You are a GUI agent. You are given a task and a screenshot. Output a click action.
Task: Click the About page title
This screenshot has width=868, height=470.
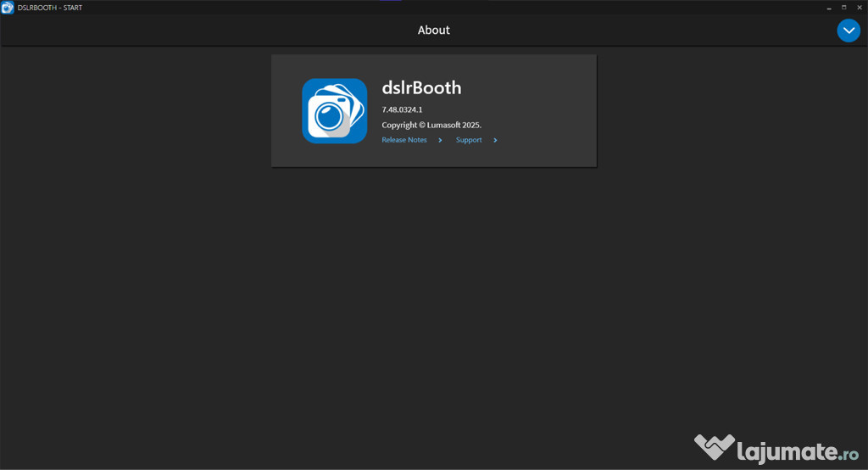tap(433, 30)
